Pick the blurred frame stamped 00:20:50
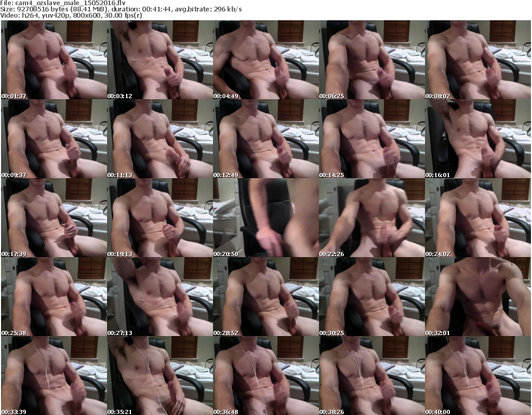This screenshot has height=415, width=532. 266,218
